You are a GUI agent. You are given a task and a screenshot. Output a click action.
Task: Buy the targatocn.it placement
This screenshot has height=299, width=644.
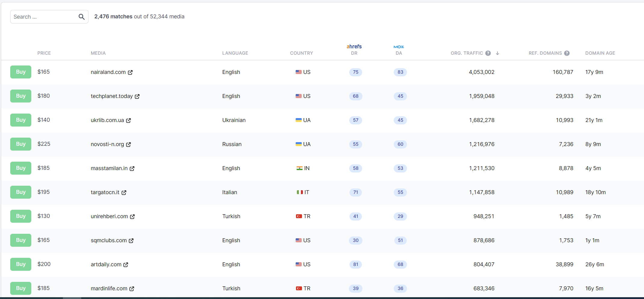[21, 192]
